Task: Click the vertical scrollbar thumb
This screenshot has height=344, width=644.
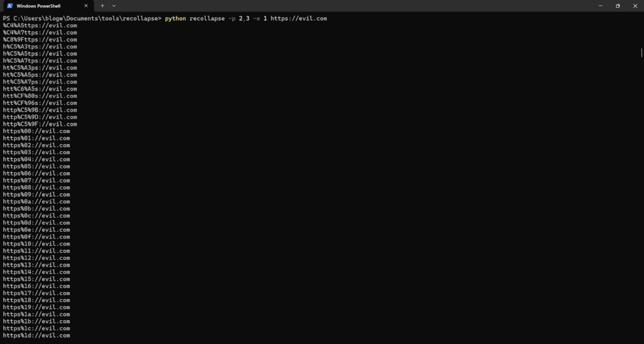Action: coord(641,52)
